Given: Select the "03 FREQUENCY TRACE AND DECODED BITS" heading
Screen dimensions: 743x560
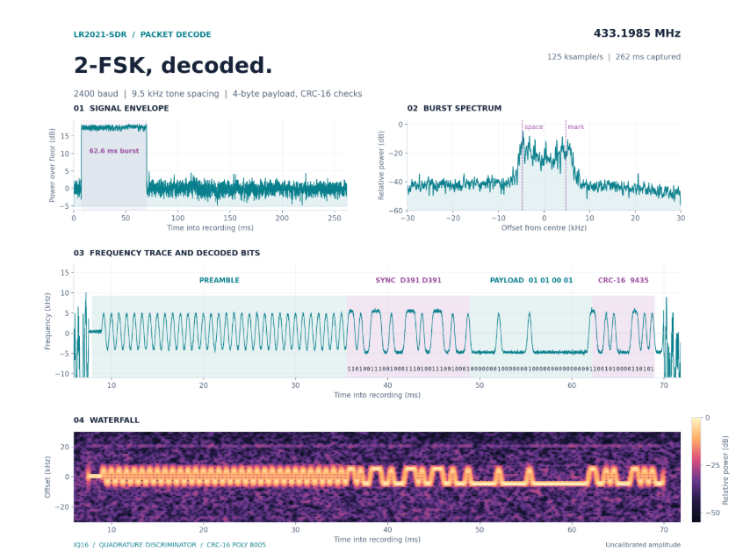Looking at the screenshot, I should point(167,253).
